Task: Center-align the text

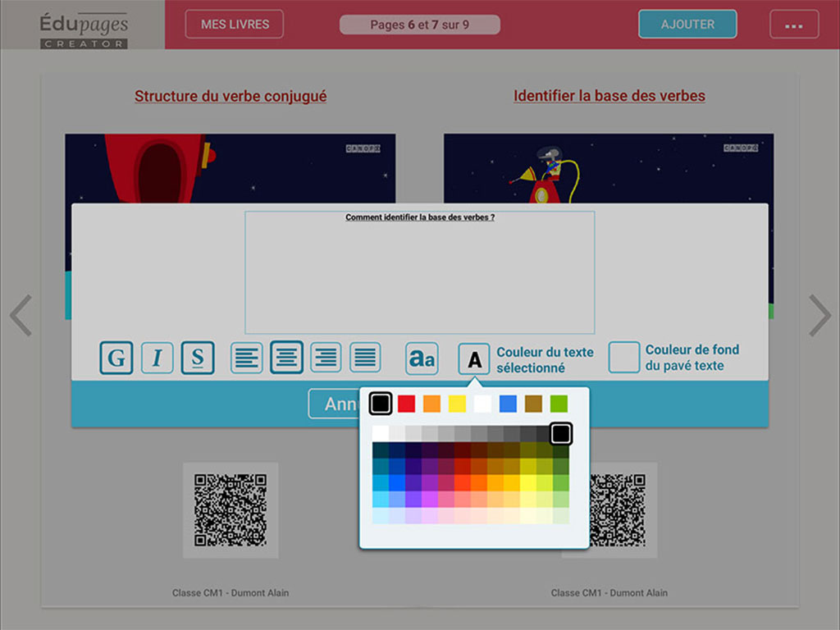Action: point(286,358)
